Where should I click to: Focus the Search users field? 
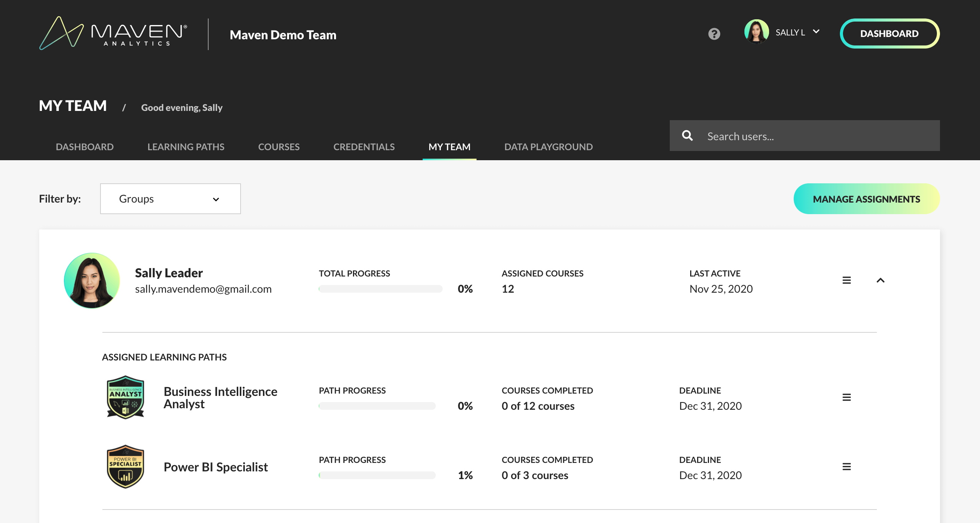(x=816, y=136)
